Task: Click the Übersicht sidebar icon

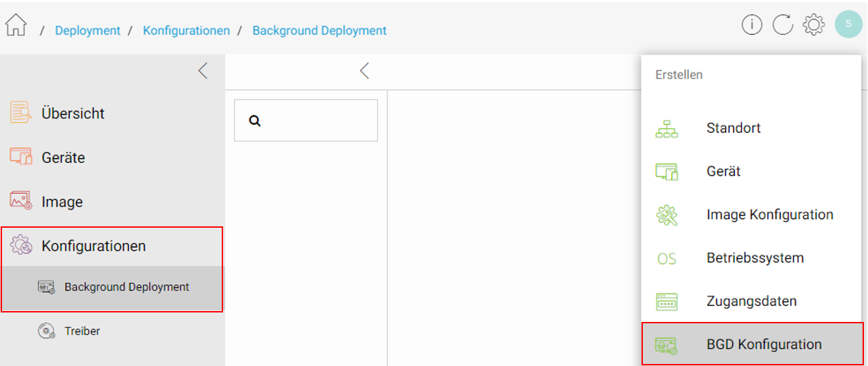Action: click(20, 113)
